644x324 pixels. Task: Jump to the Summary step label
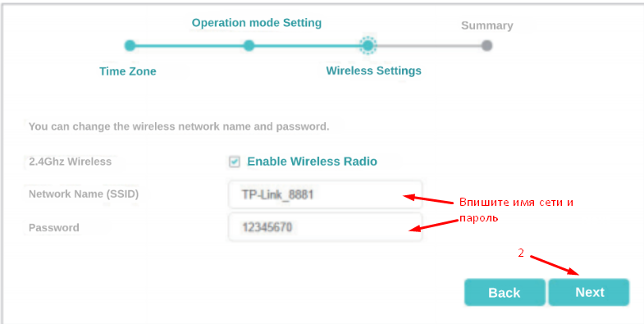(x=487, y=25)
